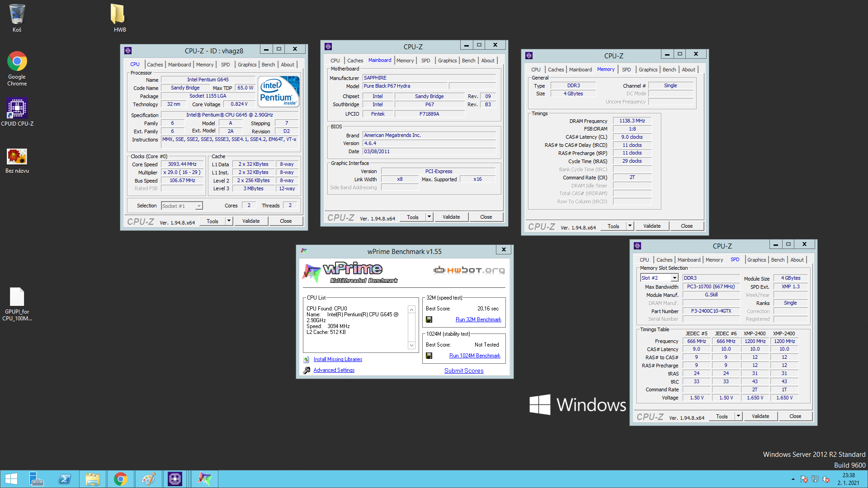
Task: Open Tools dropdown arrow in Memory window
Action: point(630,226)
